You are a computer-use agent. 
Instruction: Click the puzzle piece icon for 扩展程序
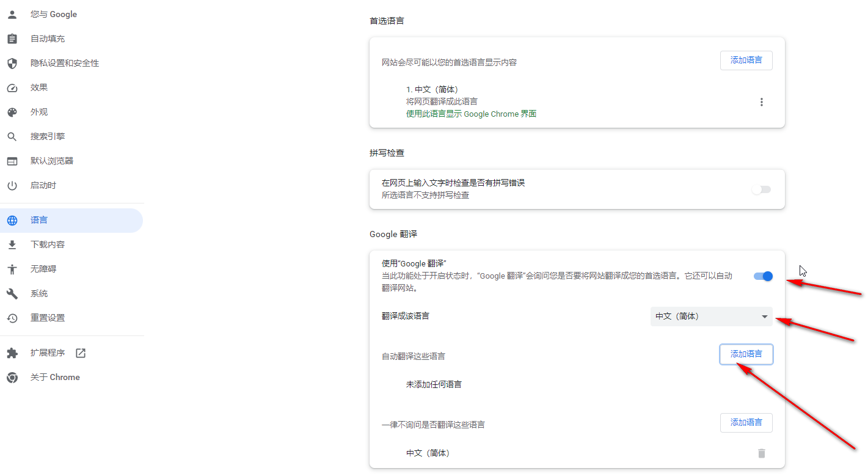(12, 353)
